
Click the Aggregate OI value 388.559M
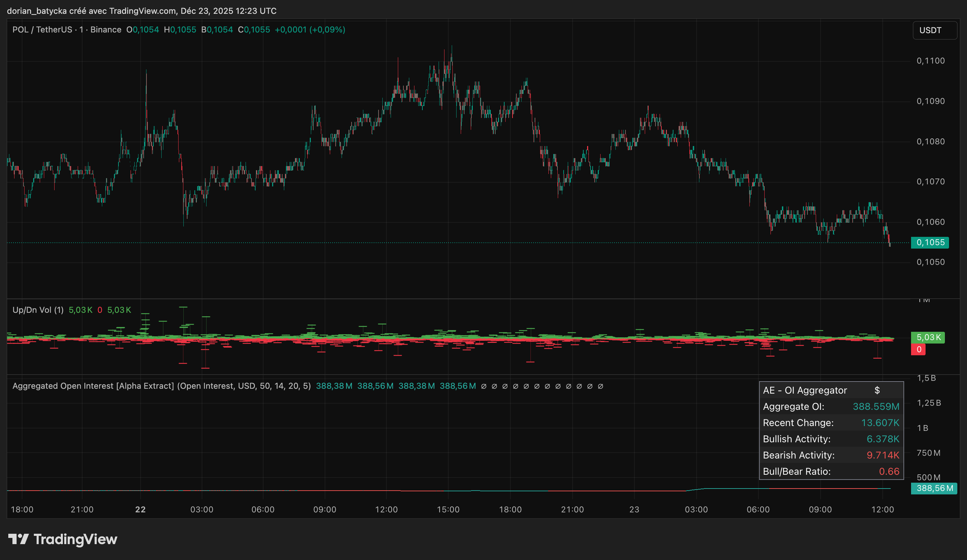tap(876, 407)
